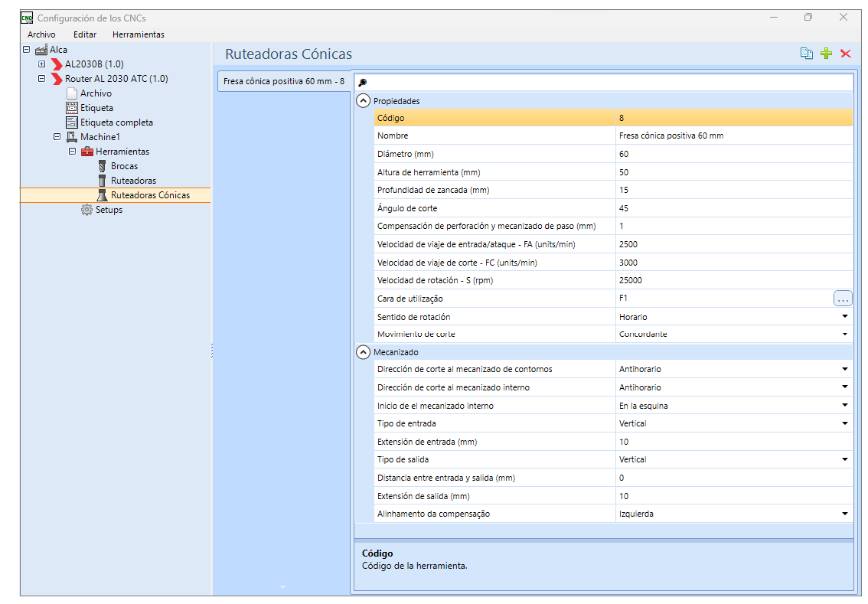This screenshot has width=868, height=604.
Task: Add a new conical router tool
Action: pos(826,53)
